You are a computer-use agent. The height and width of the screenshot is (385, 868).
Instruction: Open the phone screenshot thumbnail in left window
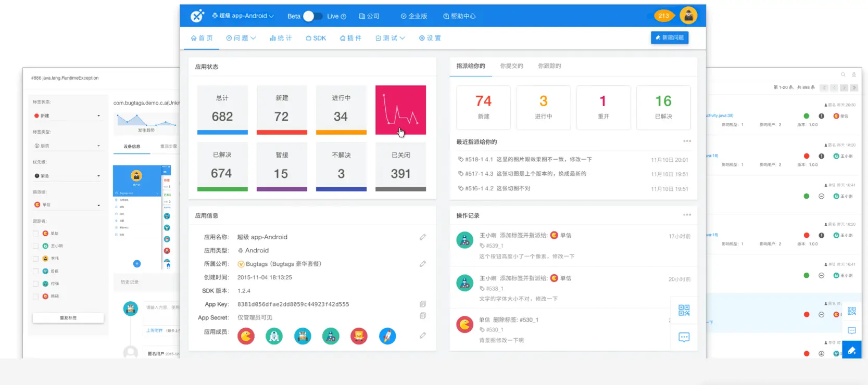tap(142, 217)
